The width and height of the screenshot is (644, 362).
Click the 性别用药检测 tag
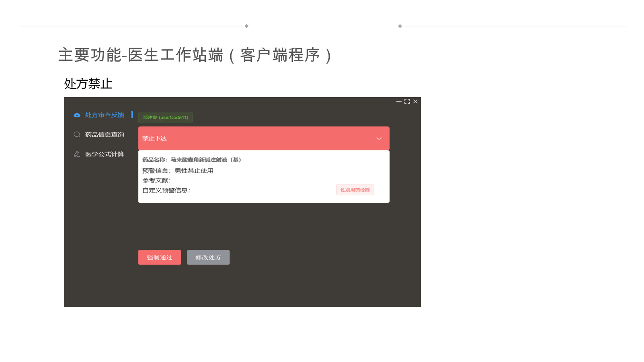point(355,190)
